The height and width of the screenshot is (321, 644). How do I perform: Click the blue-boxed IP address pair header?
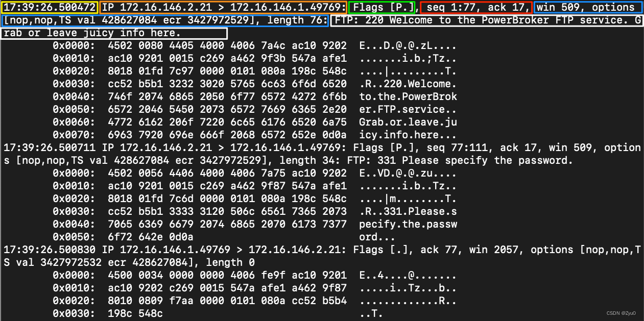tap(222, 7)
